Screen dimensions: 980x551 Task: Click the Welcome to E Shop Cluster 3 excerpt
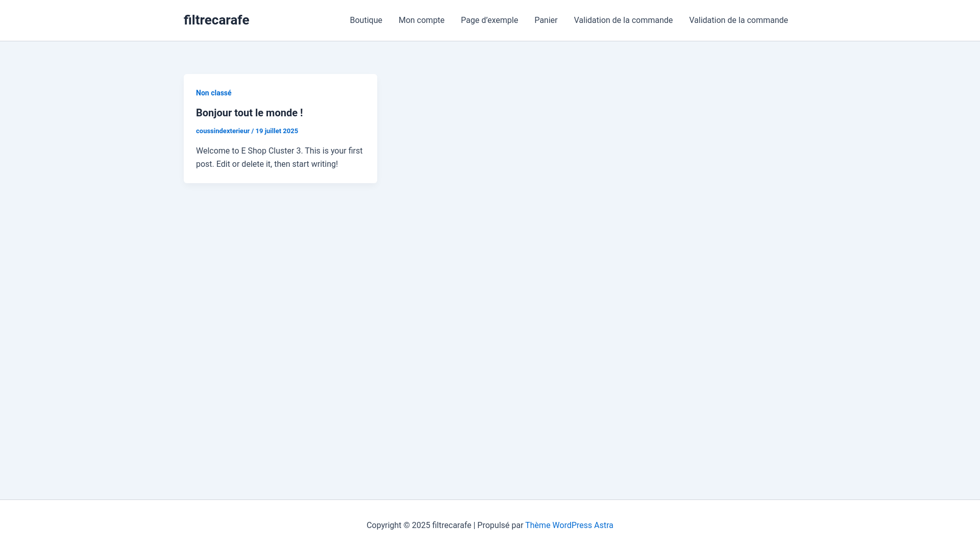pos(280,158)
